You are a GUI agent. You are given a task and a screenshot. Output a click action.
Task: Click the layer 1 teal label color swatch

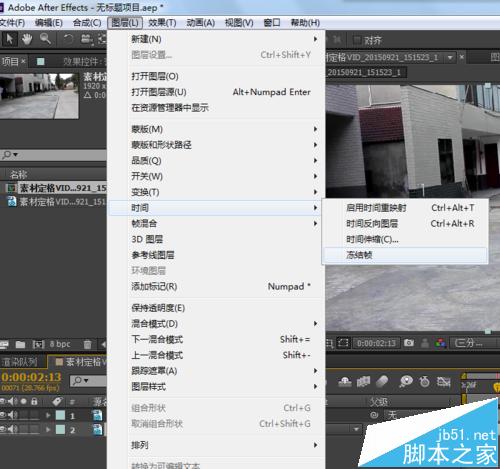point(60,415)
